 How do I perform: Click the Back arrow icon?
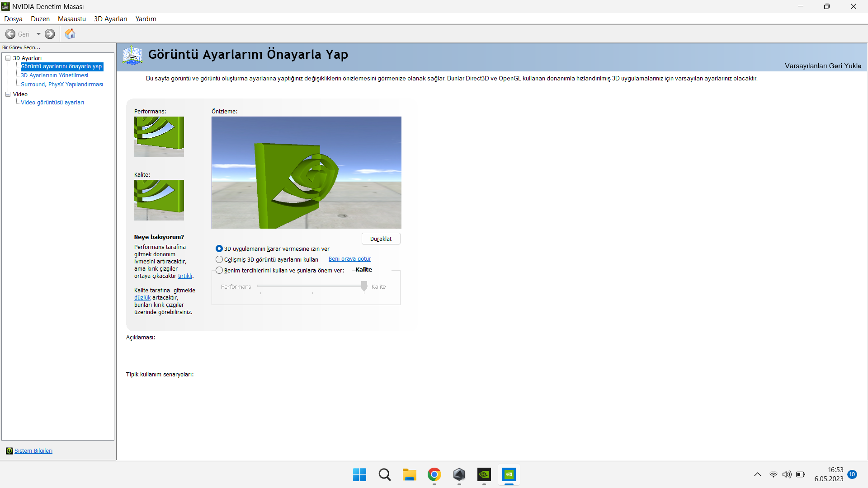[10, 34]
